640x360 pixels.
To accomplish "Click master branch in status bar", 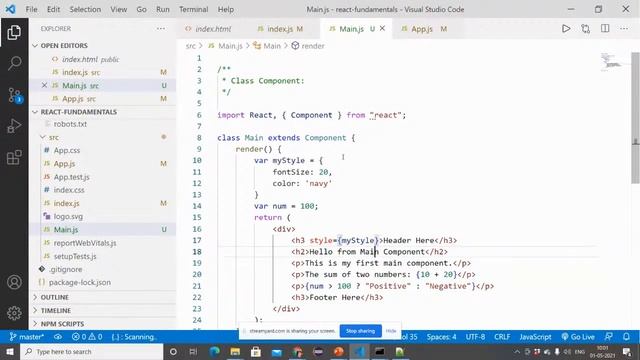I will click(x=27, y=337).
